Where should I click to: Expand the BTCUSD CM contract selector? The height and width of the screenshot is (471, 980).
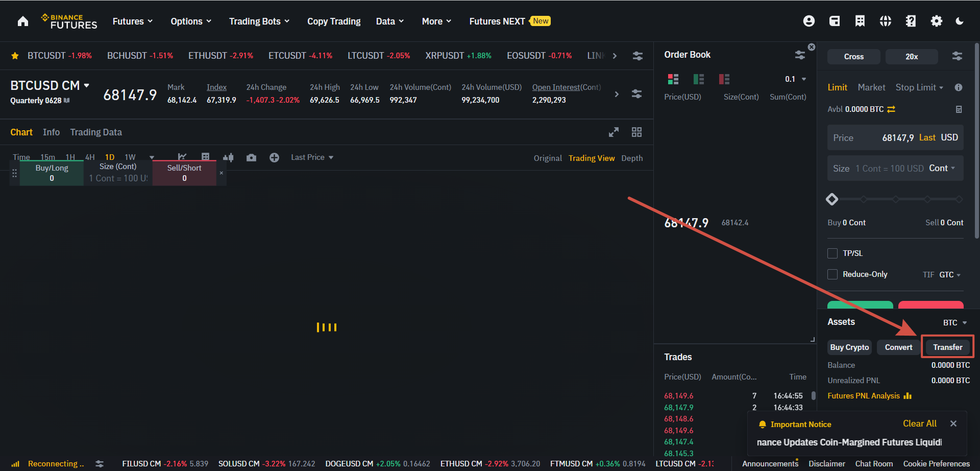[x=50, y=85]
